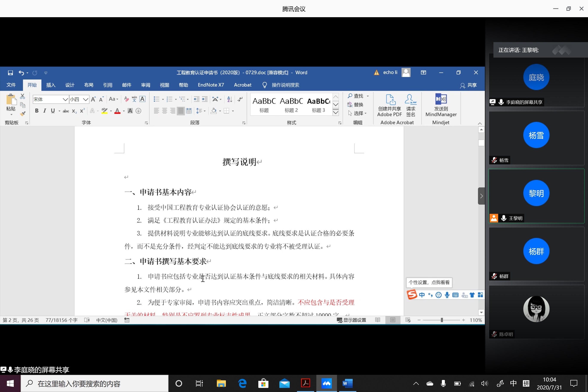The height and width of the screenshot is (392, 588).
Task: Open the font name dropdown 宋体
Action: (65, 99)
